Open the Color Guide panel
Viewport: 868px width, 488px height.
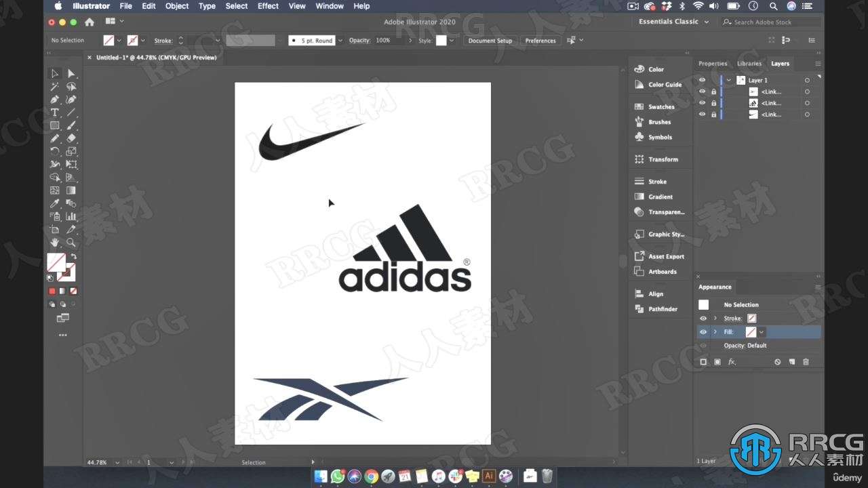coord(658,85)
